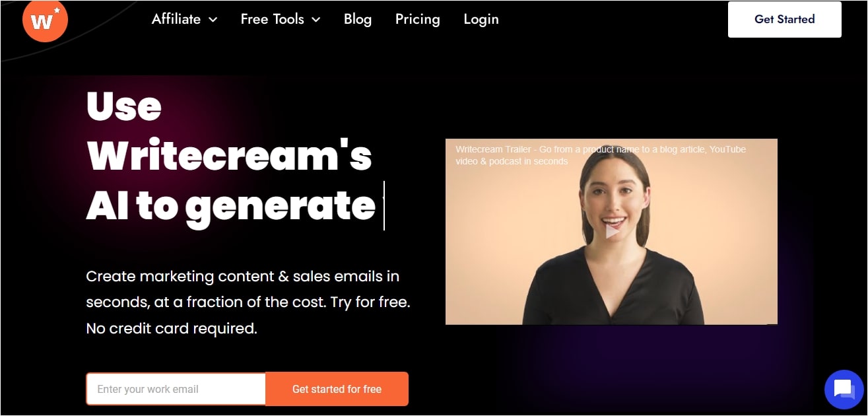This screenshot has width=868, height=416.
Task: Open the Pricing page
Action: point(417,19)
